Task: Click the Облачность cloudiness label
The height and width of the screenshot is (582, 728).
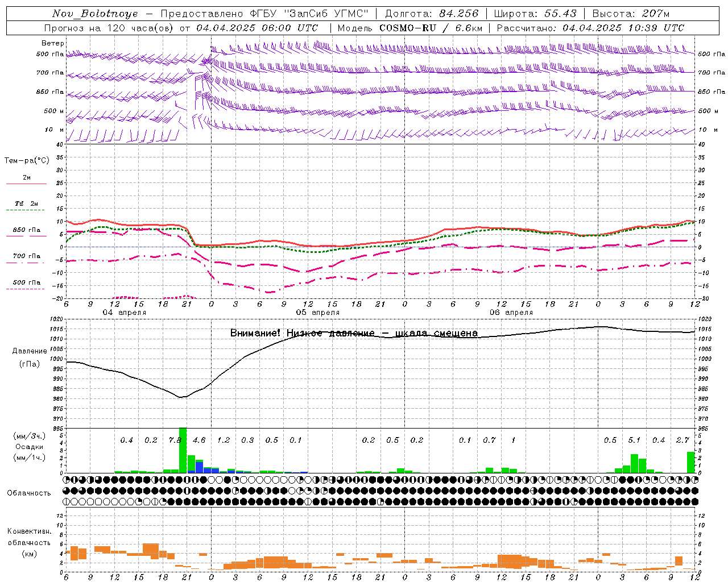Action: coord(29,493)
